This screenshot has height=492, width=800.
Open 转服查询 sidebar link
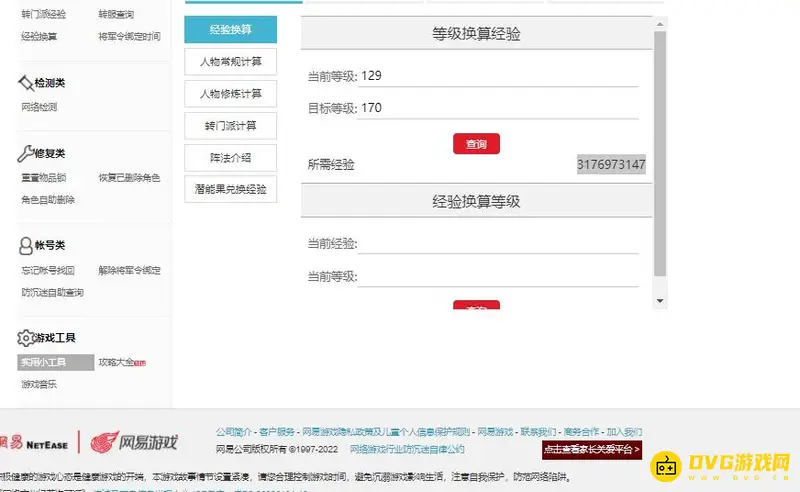pyautogui.click(x=116, y=14)
